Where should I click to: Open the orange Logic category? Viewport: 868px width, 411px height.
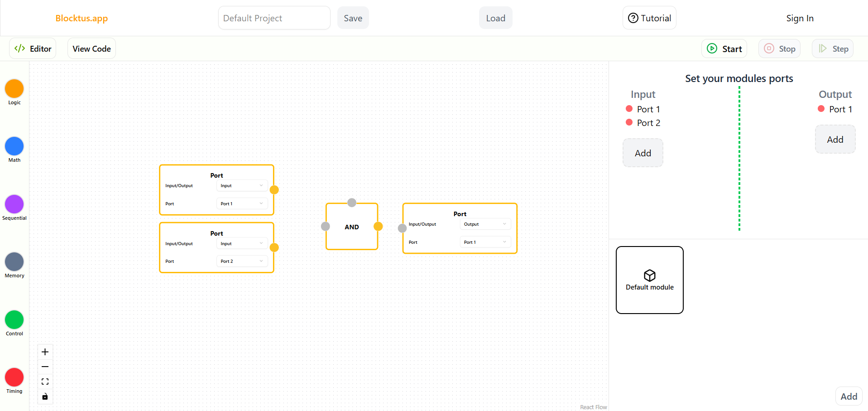click(x=14, y=88)
